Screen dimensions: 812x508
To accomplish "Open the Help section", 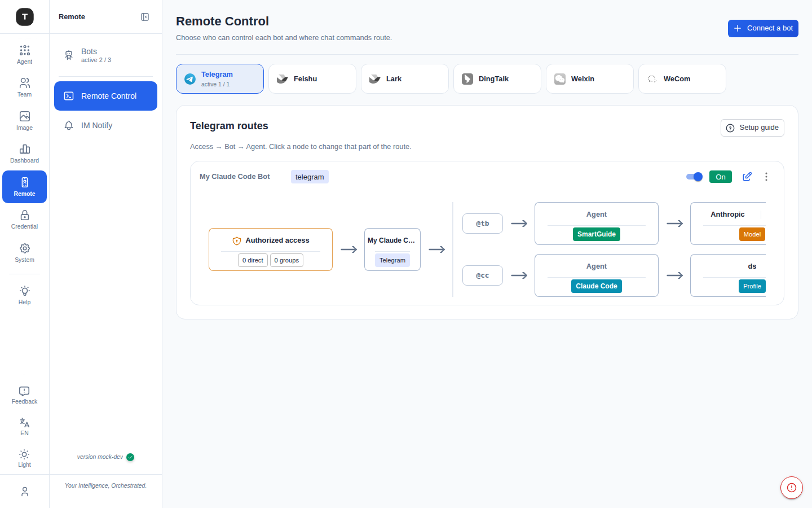I will pyautogui.click(x=24, y=295).
